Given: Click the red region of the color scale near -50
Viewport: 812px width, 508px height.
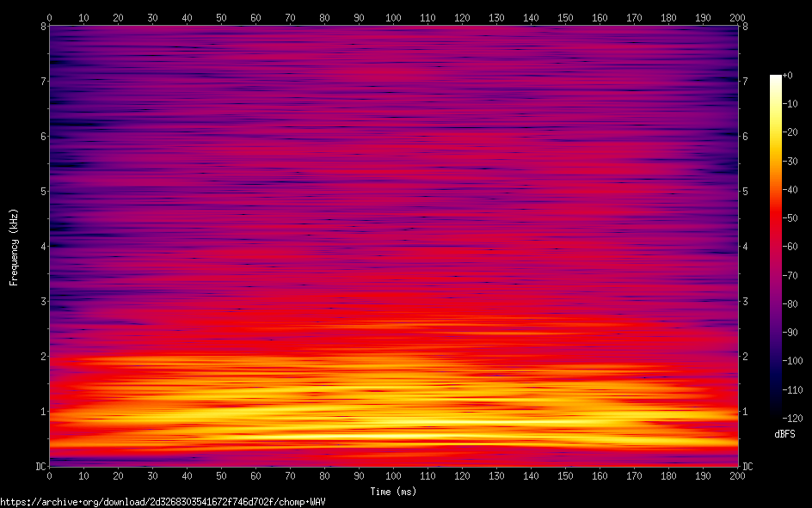Looking at the screenshot, I should pos(776,218).
